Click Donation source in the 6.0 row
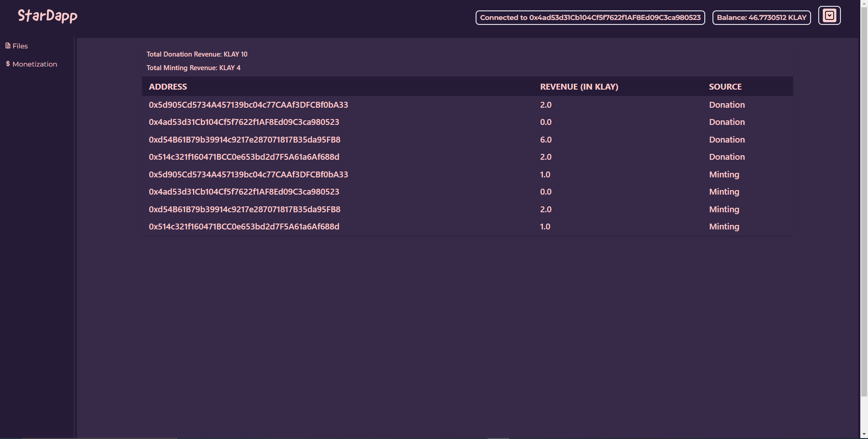 pyautogui.click(x=726, y=139)
